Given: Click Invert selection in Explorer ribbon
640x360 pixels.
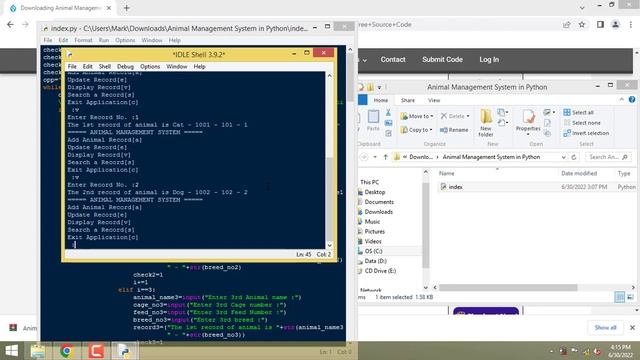Looking at the screenshot, I should [586, 133].
